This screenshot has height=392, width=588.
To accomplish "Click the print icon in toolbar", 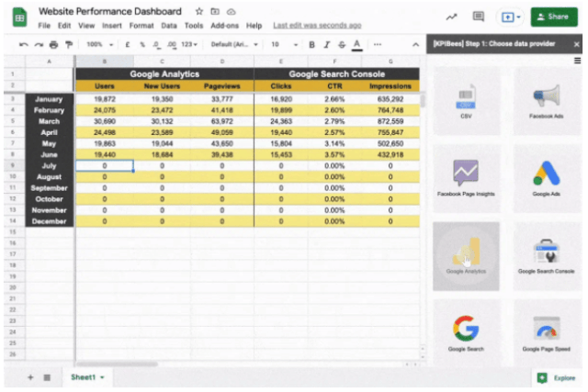I will tap(54, 44).
